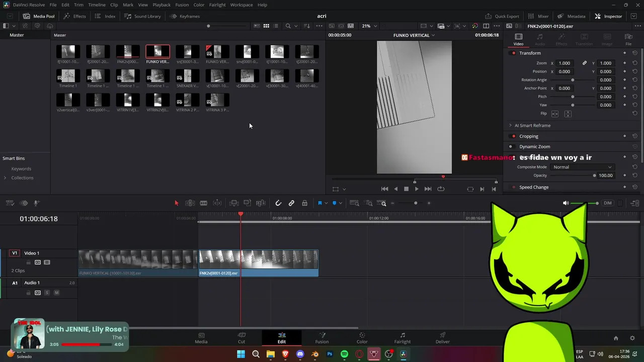
Task: Open the FUNKO VERTICAL timeline dropdown
Action: tap(414, 35)
